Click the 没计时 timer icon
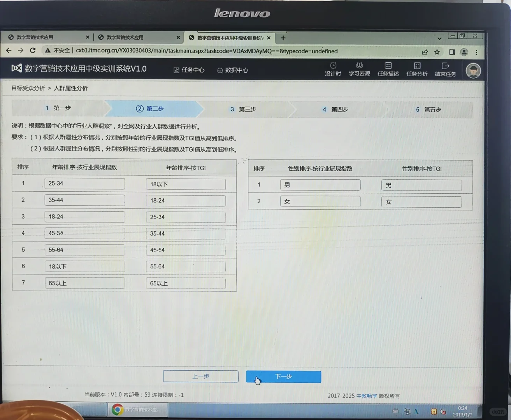This screenshot has width=511, height=420. tap(333, 69)
